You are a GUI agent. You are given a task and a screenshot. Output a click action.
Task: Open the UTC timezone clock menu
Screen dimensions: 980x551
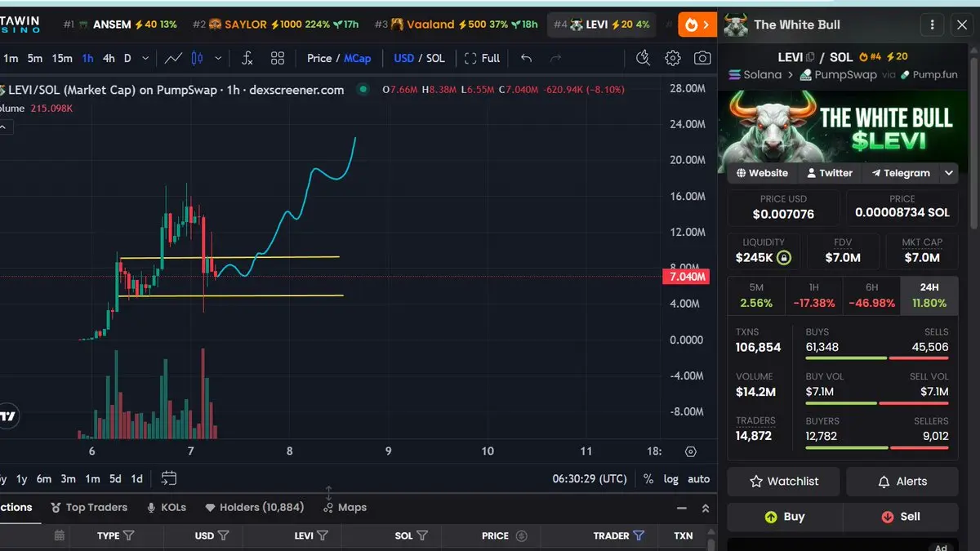(x=590, y=479)
